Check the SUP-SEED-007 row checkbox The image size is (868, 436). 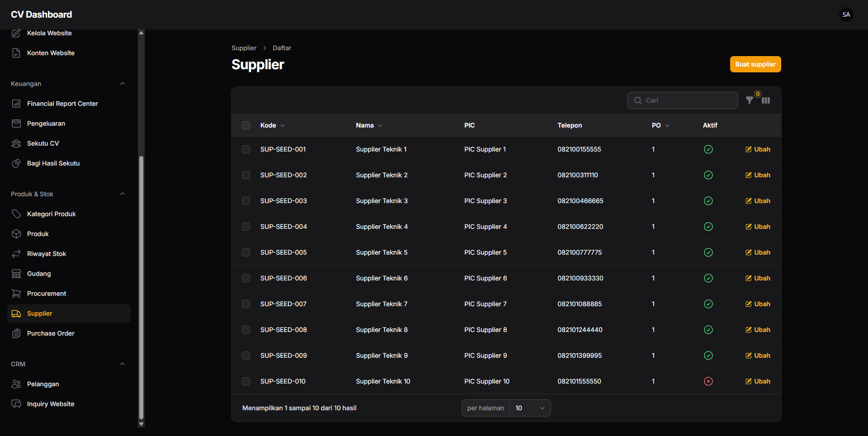coord(246,304)
